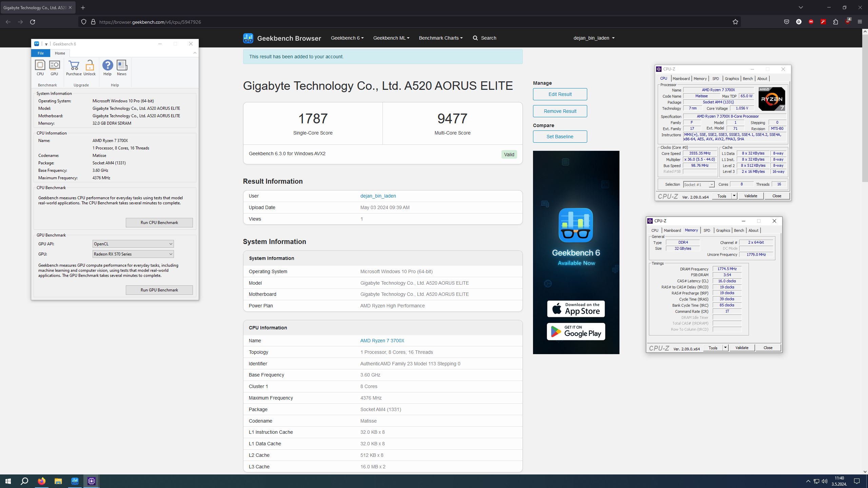Click the Unlock padlock icon

(90, 68)
